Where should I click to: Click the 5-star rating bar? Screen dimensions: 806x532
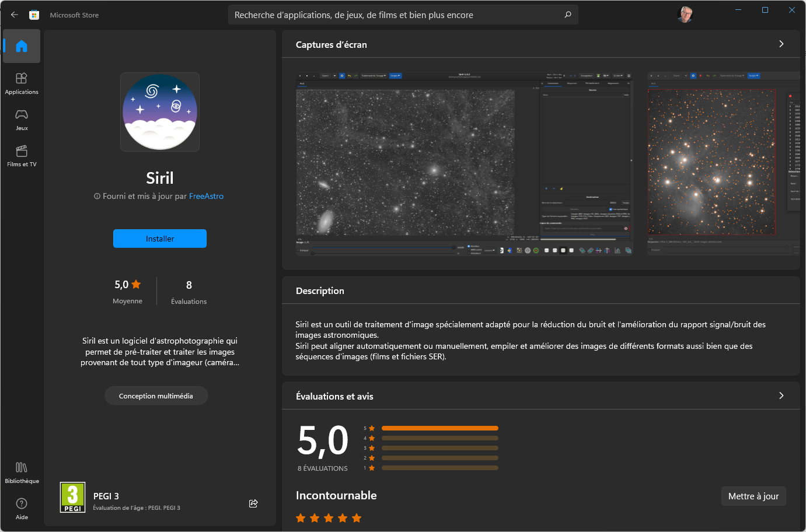pos(440,428)
